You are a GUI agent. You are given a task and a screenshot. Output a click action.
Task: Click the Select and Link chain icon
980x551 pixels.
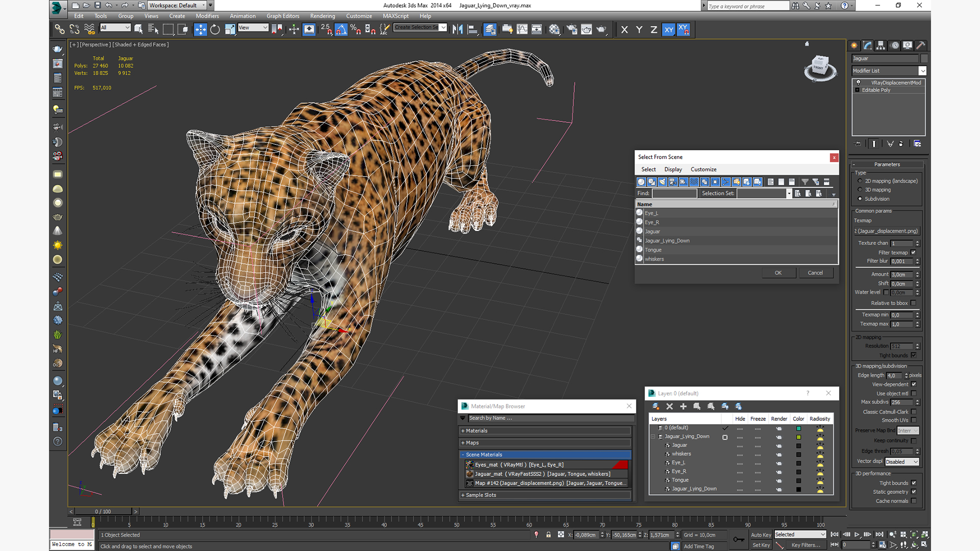pyautogui.click(x=60, y=30)
